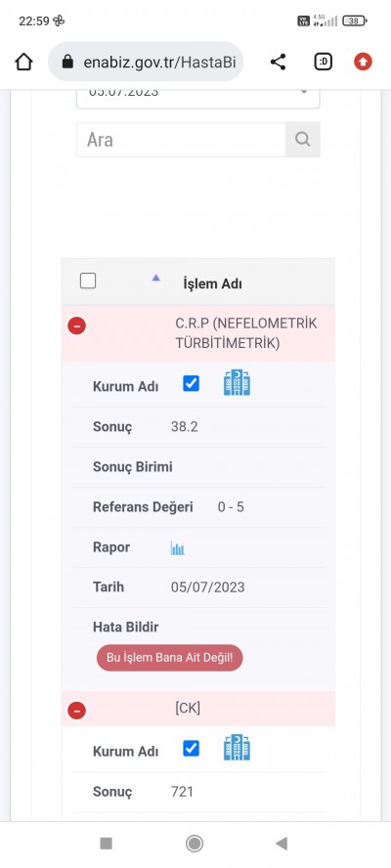The image size is (391, 868).
Task: Open the C.R.P hospital building icon
Action: (237, 383)
